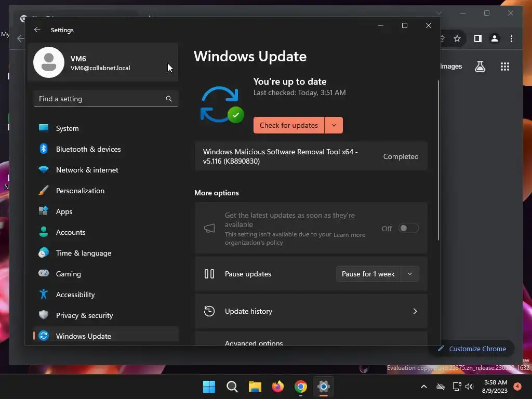Go back using the Settings back arrow

coord(37,30)
